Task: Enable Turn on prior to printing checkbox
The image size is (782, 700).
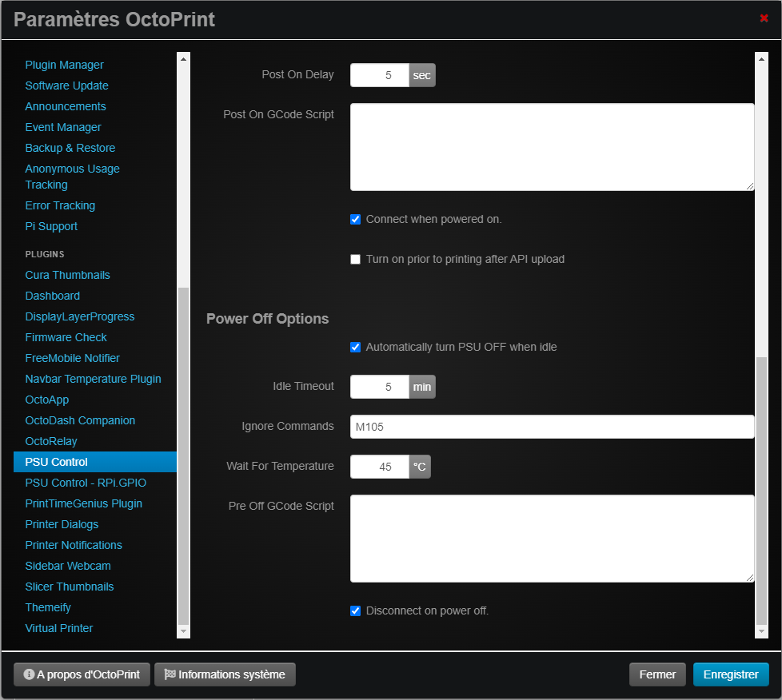Action: point(355,259)
